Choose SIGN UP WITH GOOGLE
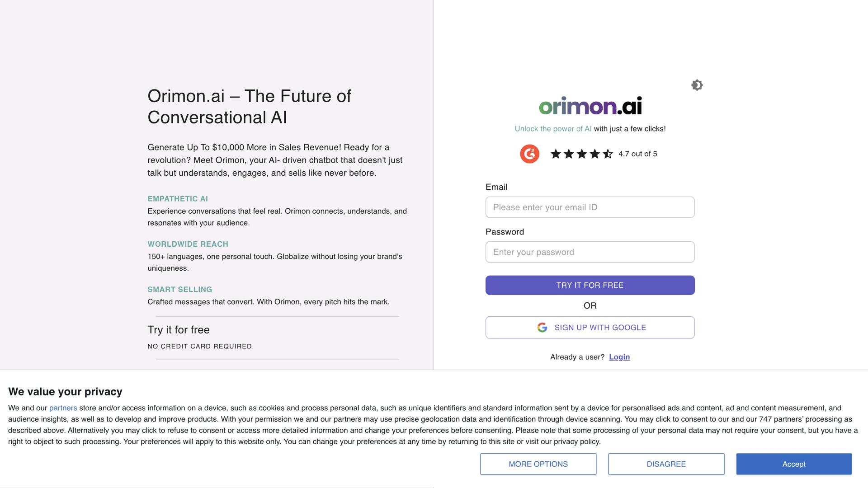 point(590,327)
